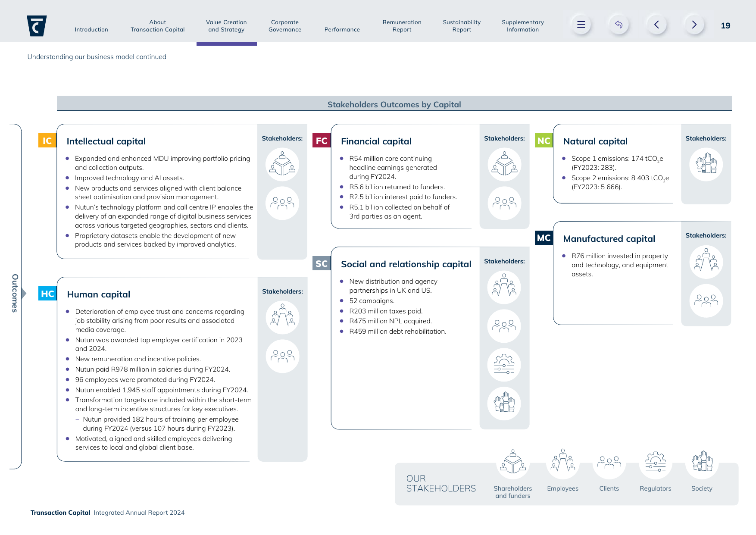
Task: Open the Introduction section
Action: coord(91,29)
